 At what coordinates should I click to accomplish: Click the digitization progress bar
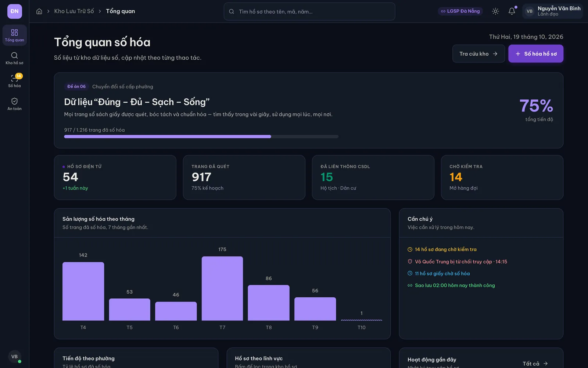201,137
